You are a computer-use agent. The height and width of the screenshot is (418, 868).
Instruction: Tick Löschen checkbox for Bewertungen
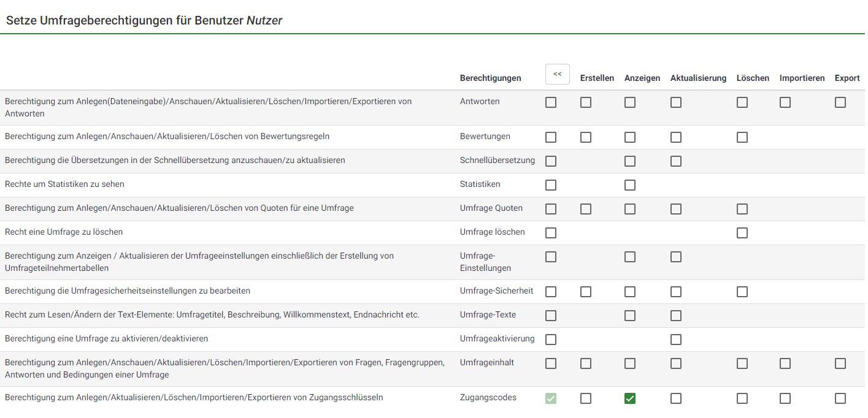[742, 137]
